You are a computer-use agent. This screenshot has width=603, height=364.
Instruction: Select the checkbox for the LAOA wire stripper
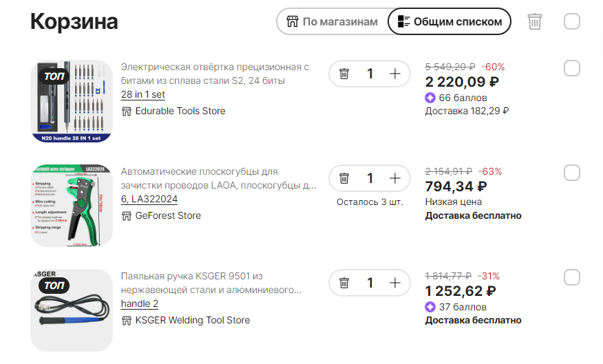tap(572, 173)
